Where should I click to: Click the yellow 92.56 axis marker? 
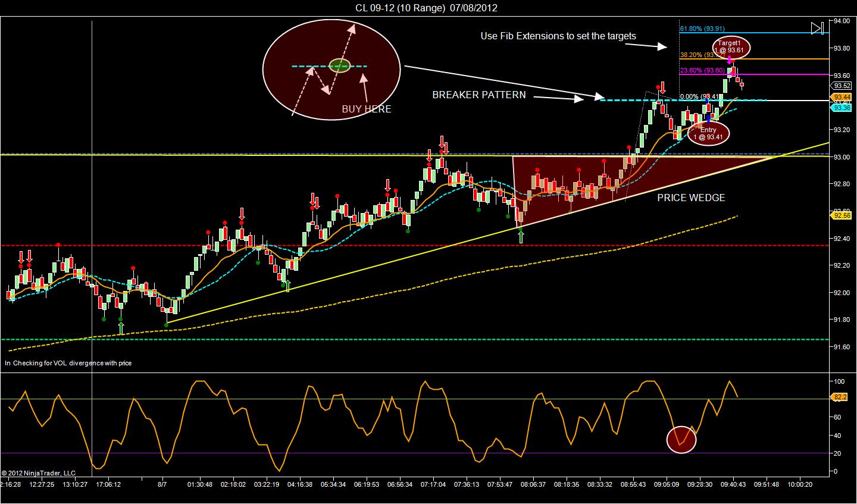(842, 216)
